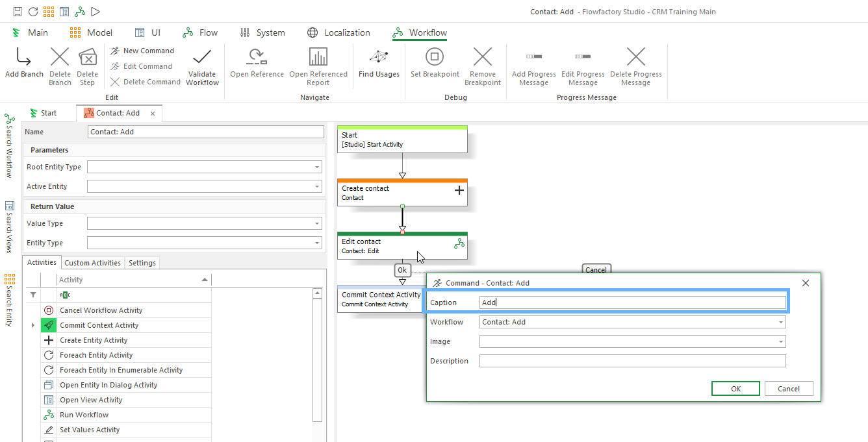Select the Create Entity Activity row

[126, 340]
